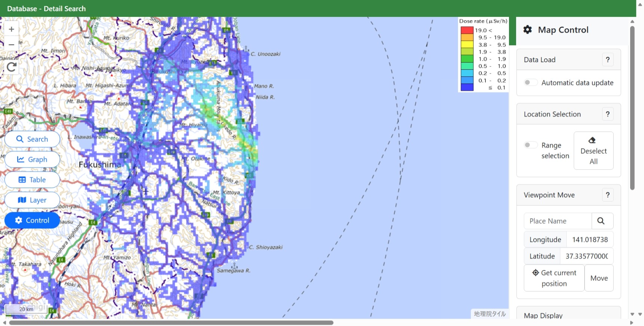Viewport: 644px width, 326px height.
Task: Click the Mt. Otakine map label
Action: click(196, 158)
